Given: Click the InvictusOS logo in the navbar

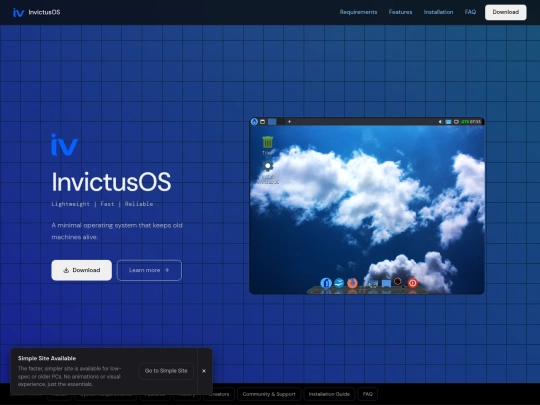Looking at the screenshot, I should (37, 12).
